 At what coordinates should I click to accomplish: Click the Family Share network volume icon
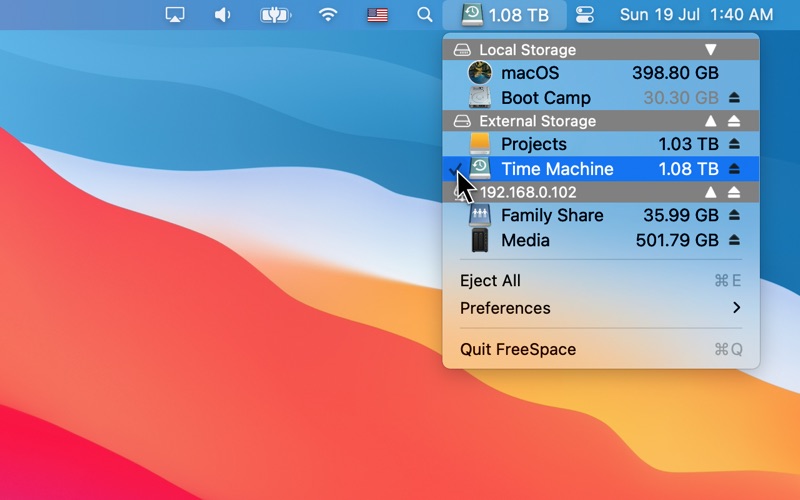click(480, 215)
